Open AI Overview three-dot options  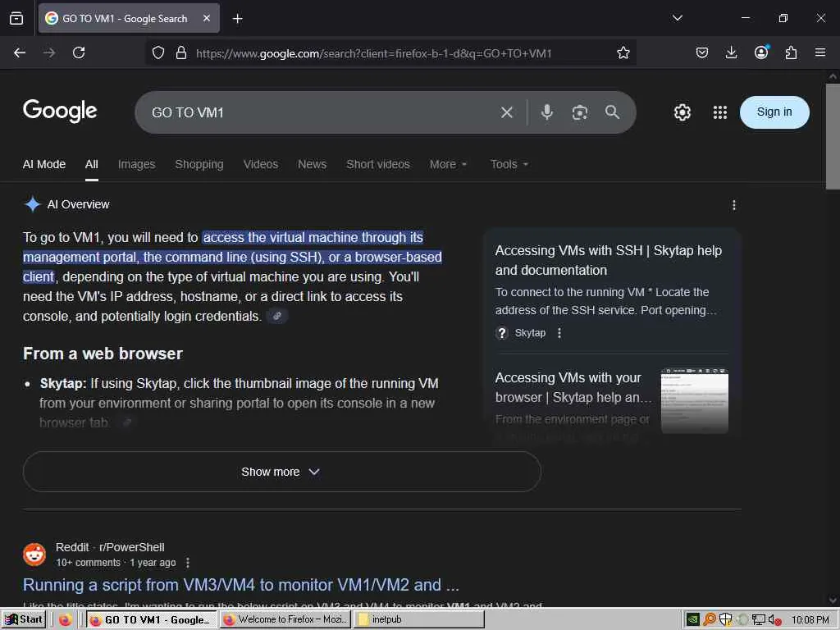pos(734,205)
